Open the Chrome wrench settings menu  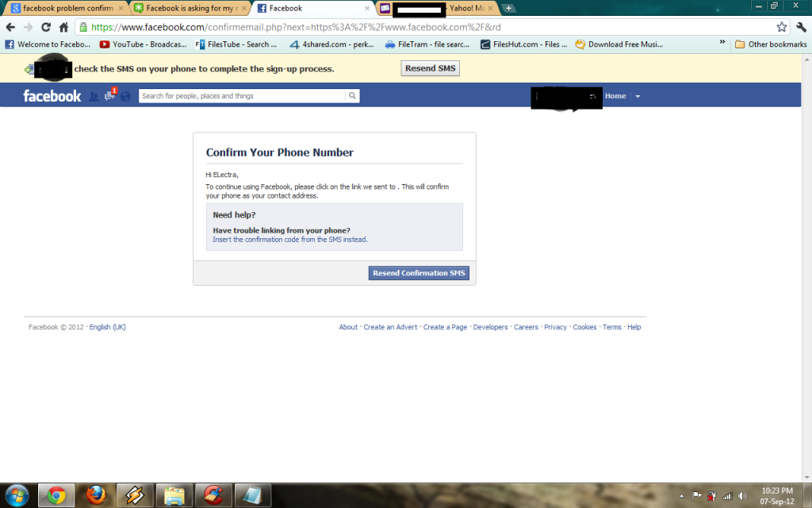(801, 27)
